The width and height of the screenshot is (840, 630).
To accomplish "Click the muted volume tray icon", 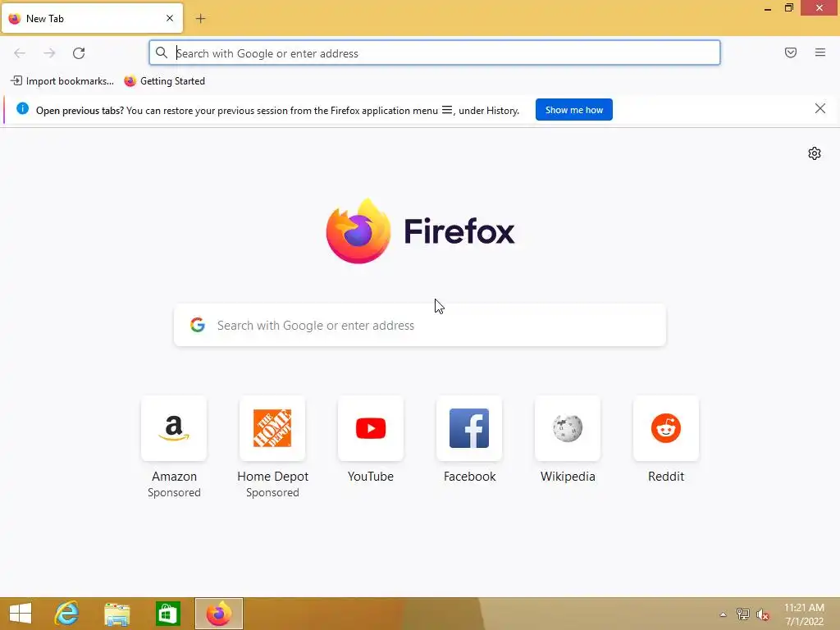I will coord(763,614).
